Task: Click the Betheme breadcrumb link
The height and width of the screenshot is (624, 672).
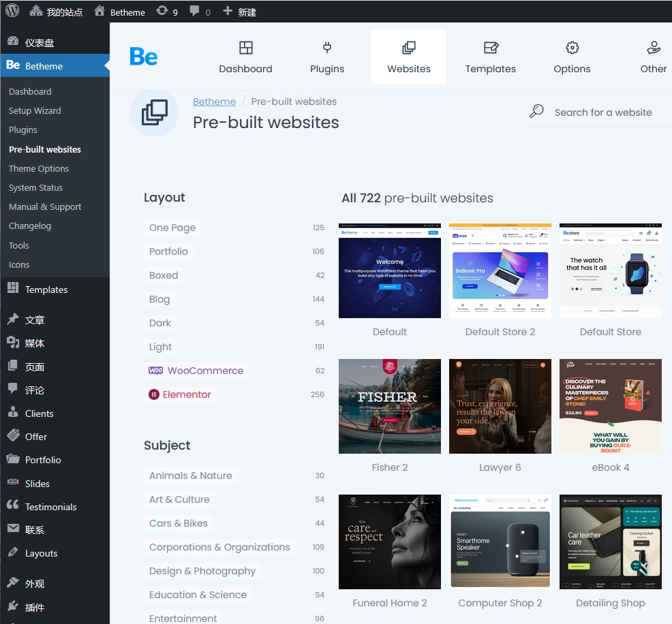Action: pos(214,102)
